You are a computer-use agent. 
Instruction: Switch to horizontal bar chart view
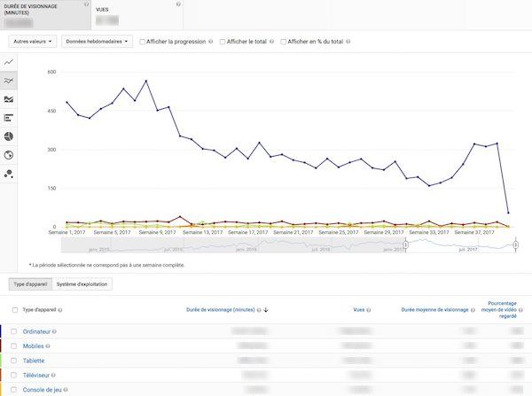coord(9,118)
